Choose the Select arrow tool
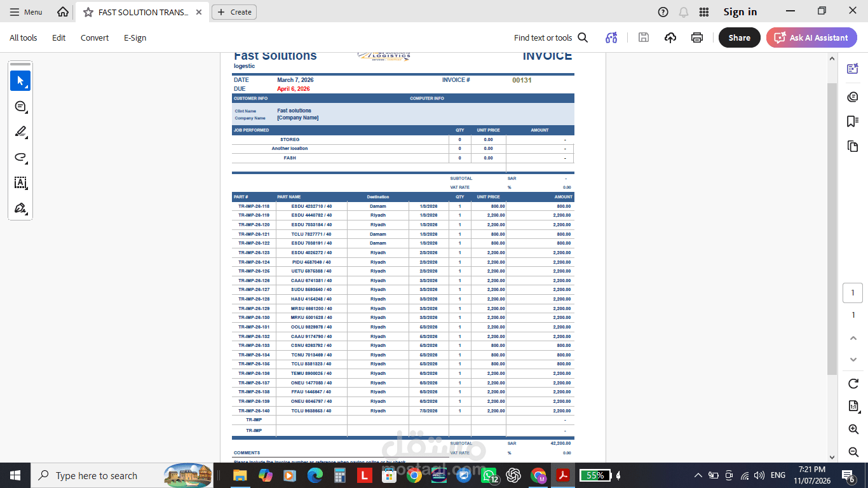This screenshot has height=488, width=868. [20, 81]
